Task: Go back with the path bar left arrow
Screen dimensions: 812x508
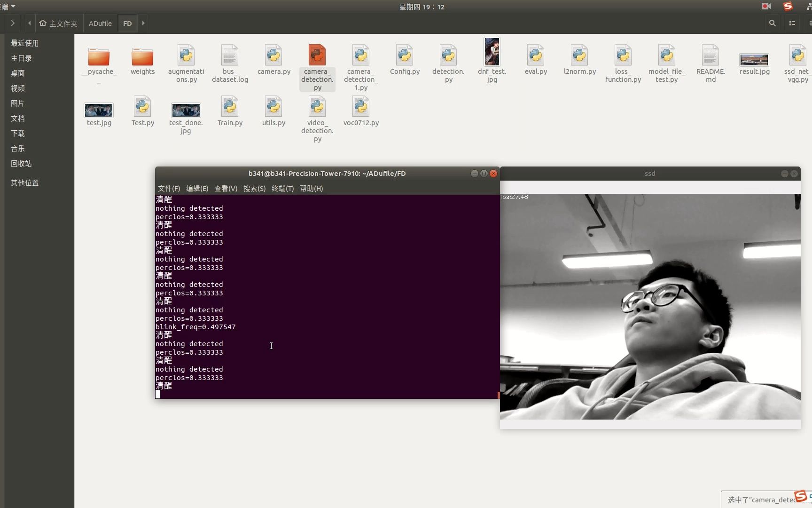Action: click(x=29, y=23)
